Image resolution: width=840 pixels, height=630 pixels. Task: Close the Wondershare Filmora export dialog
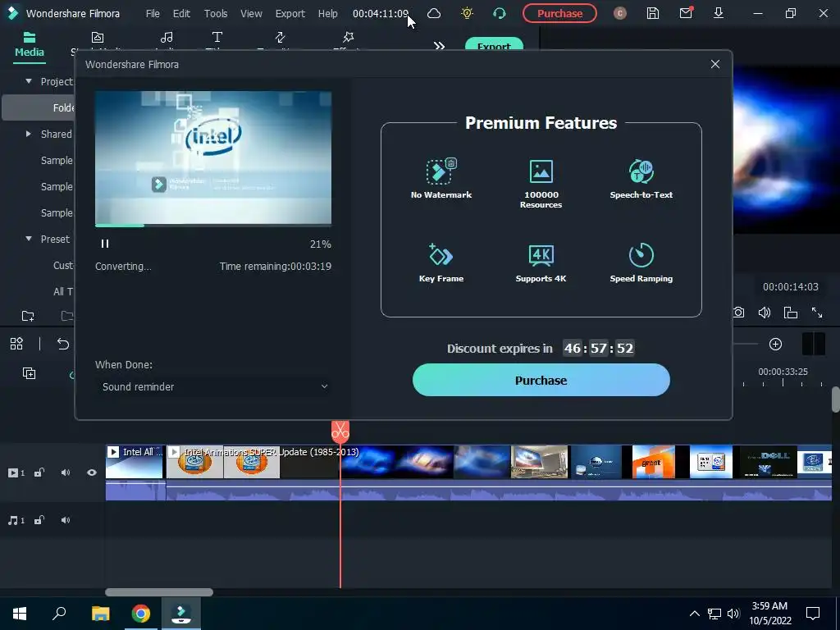pyautogui.click(x=715, y=64)
